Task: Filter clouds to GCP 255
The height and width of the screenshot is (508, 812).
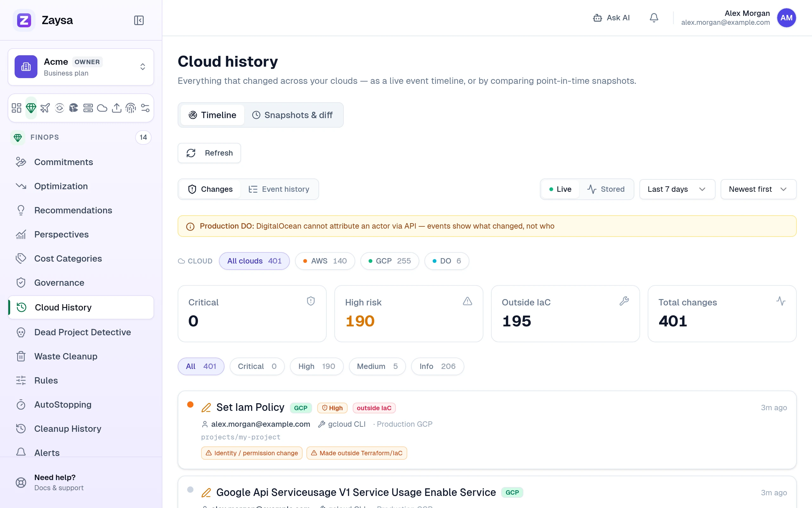Action: [x=390, y=261]
